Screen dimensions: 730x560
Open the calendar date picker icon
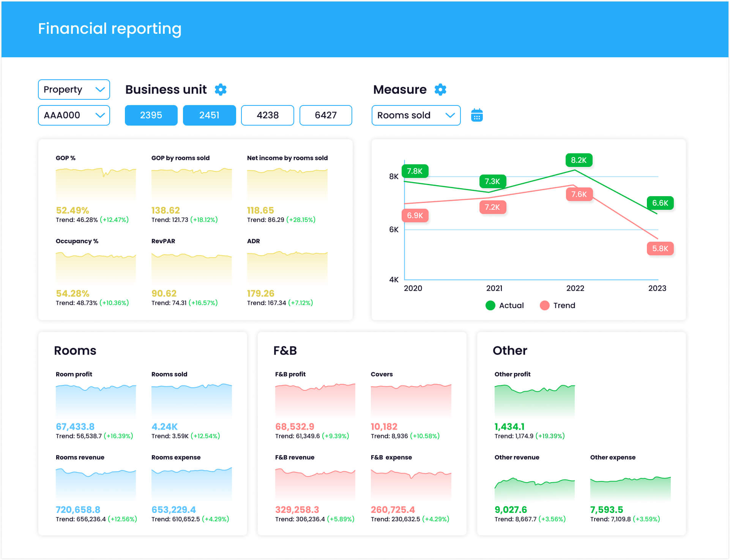[477, 115]
